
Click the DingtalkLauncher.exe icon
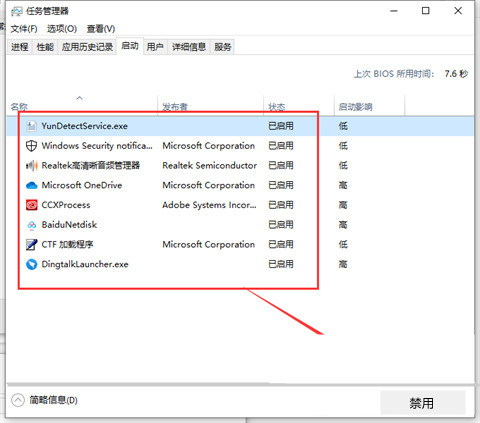coord(31,264)
